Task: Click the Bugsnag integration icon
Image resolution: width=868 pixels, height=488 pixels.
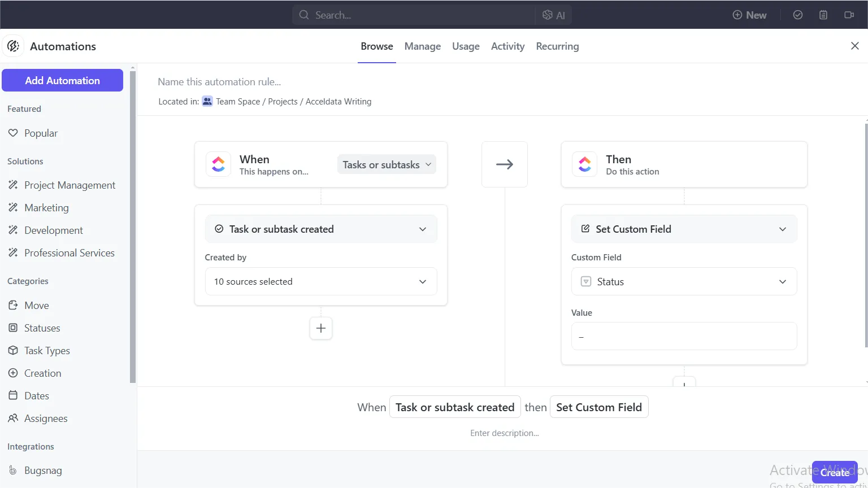Action: coord(13,470)
